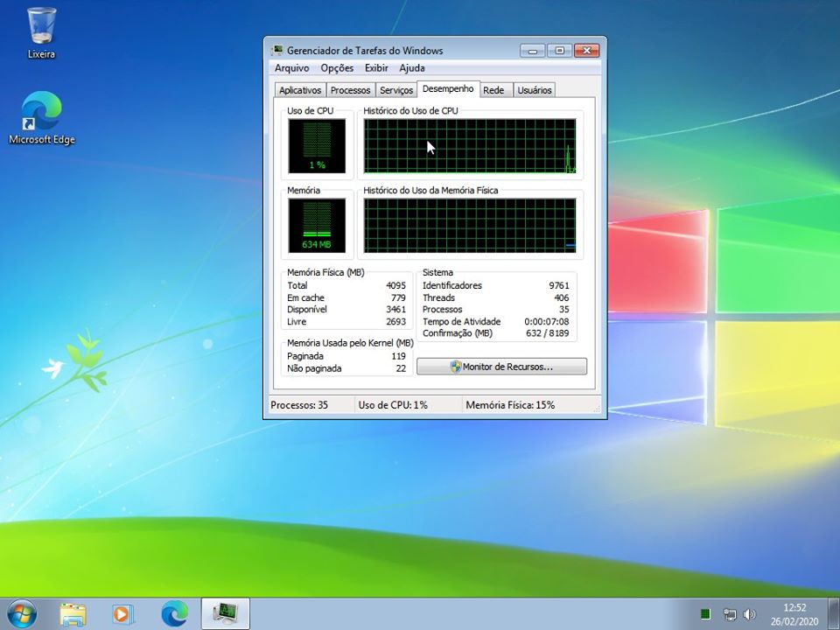
Task: Click the clock showing 12:52
Action: [794, 607]
